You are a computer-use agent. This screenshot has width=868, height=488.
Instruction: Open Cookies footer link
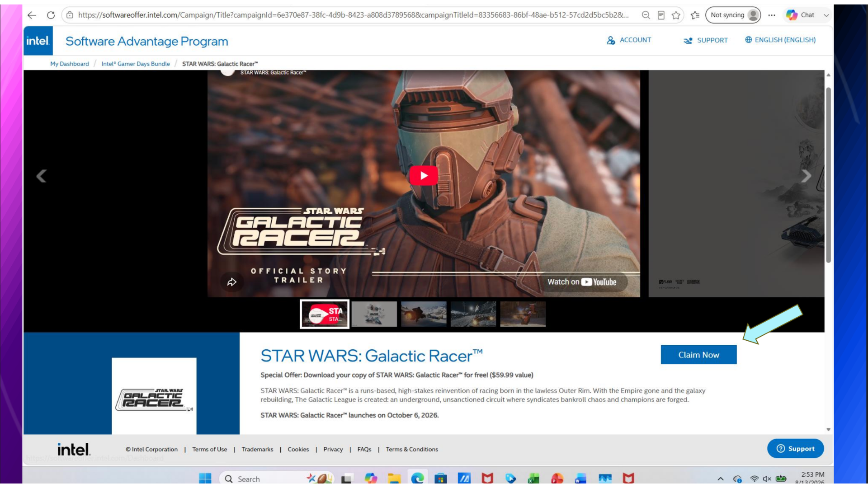click(x=298, y=449)
